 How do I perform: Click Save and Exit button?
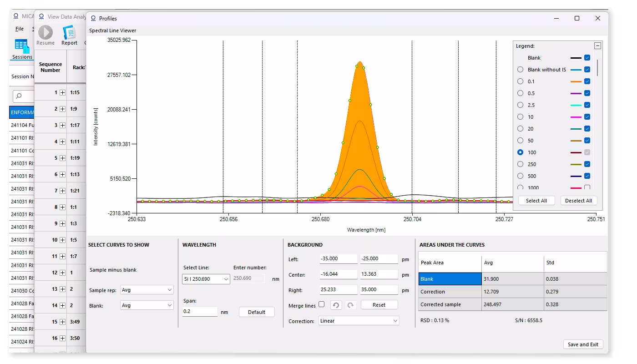click(x=583, y=344)
